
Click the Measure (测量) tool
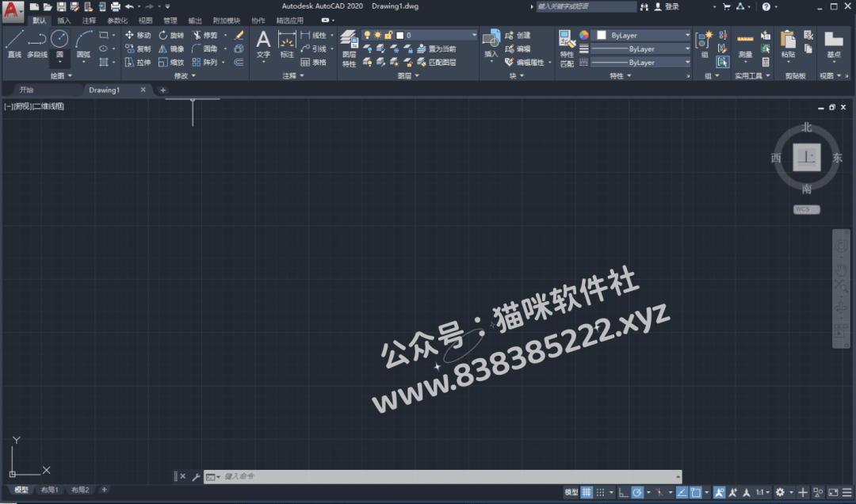[745, 45]
